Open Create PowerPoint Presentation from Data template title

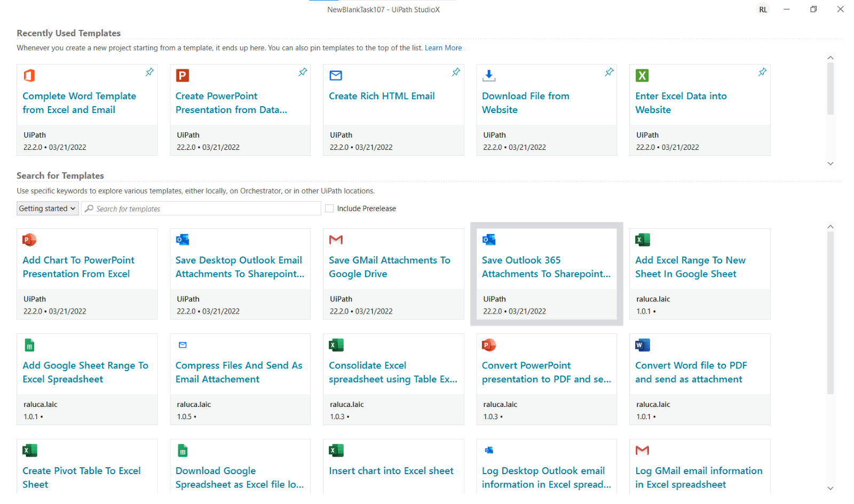231,103
